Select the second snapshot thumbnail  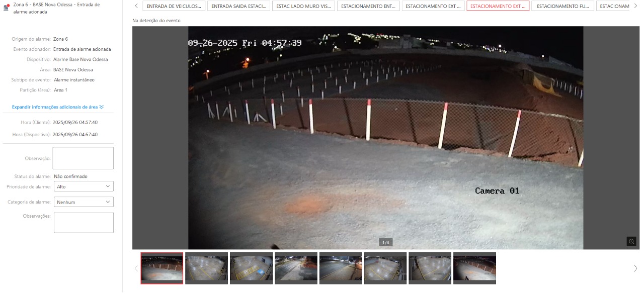click(x=206, y=268)
